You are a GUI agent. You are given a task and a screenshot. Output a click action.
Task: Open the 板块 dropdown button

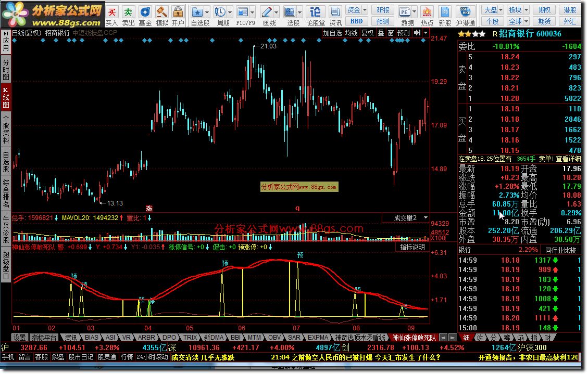(x=519, y=10)
